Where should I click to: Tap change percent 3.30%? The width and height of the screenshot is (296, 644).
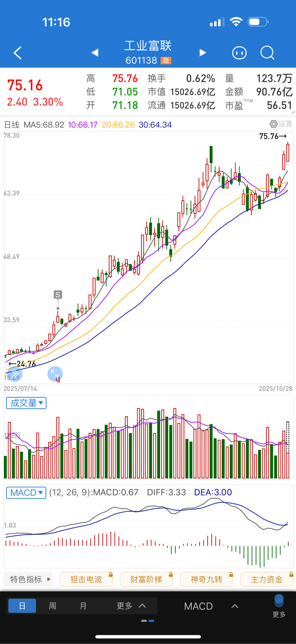tap(48, 102)
